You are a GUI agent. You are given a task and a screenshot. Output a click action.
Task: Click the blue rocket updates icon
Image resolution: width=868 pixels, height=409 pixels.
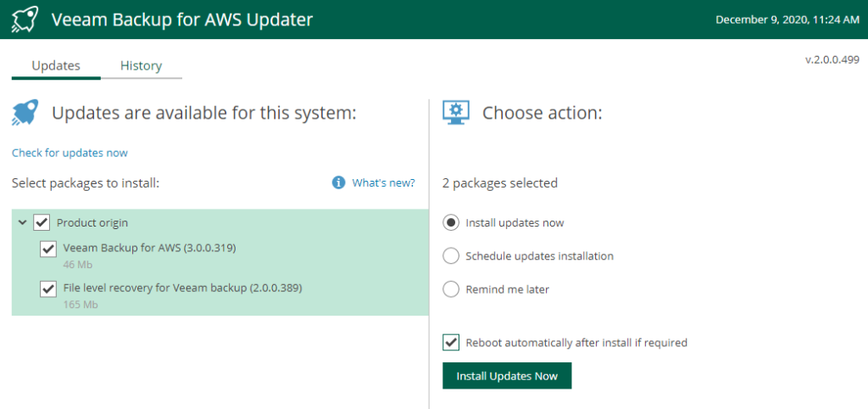[x=25, y=113]
